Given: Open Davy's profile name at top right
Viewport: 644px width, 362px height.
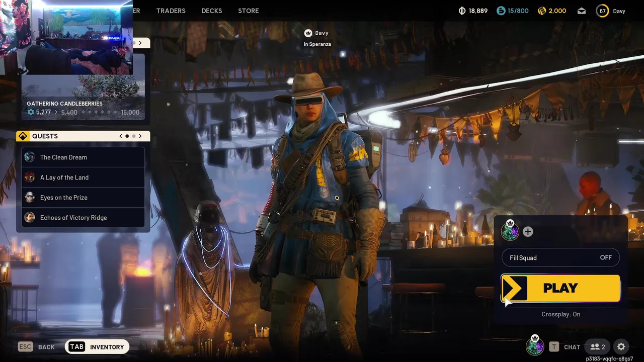Looking at the screenshot, I should [619, 11].
